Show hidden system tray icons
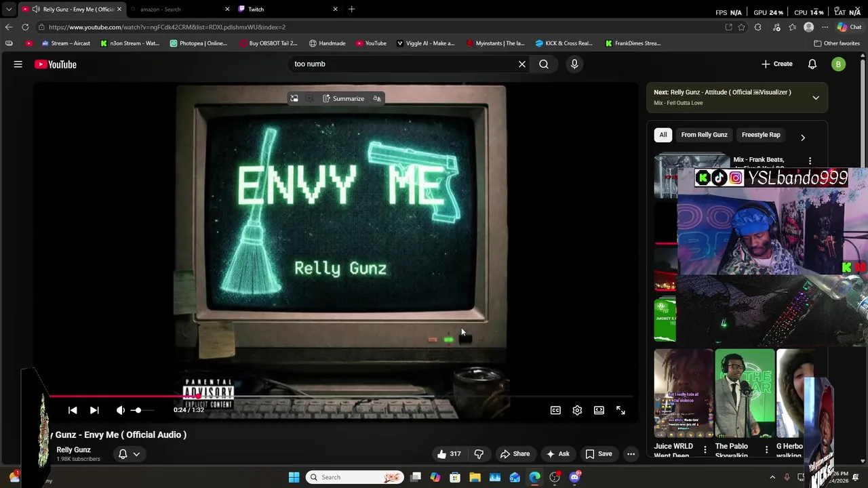Image resolution: width=868 pixels, height=488 pixels. pos(772,477)
